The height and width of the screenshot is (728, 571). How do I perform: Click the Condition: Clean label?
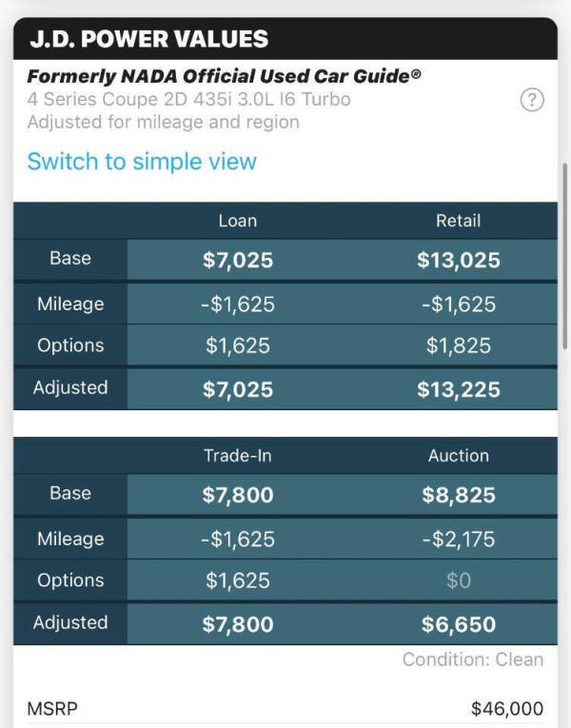click(x=472, y=659)
